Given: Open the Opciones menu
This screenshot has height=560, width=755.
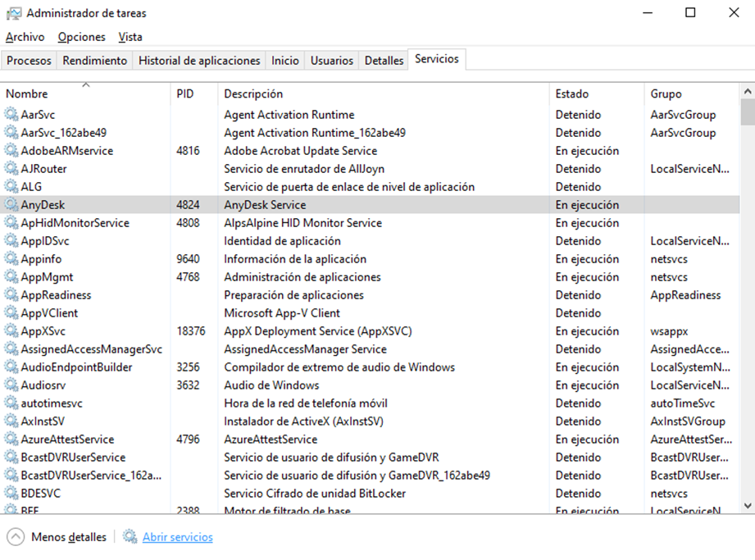Looking at the screenshot, I should click(81, 37).
